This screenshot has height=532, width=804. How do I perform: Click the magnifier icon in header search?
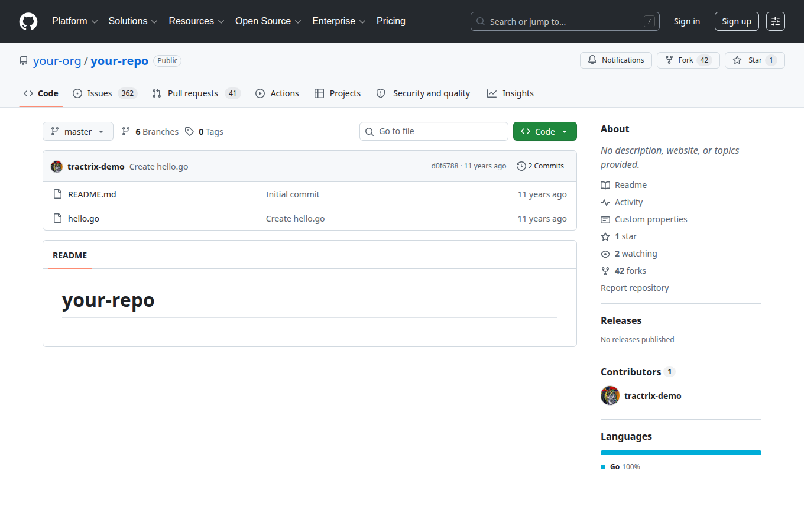[481, 21]
